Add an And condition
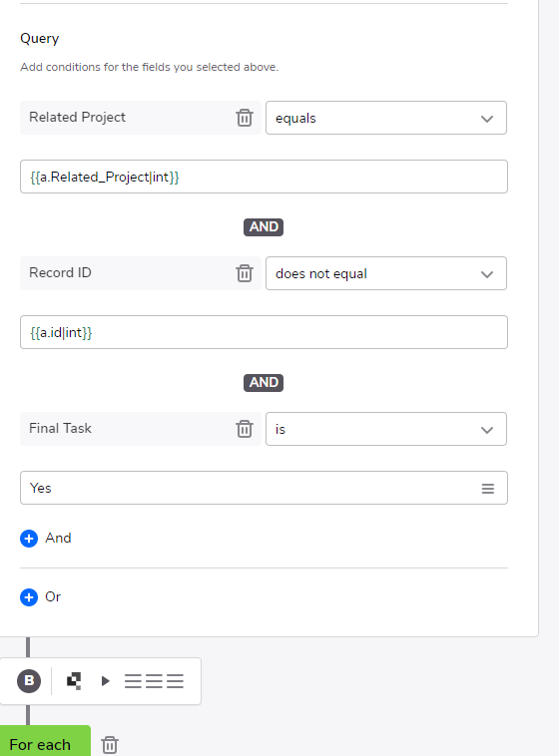This screenshot has width=559, height=756. click(x=46, y=538)
